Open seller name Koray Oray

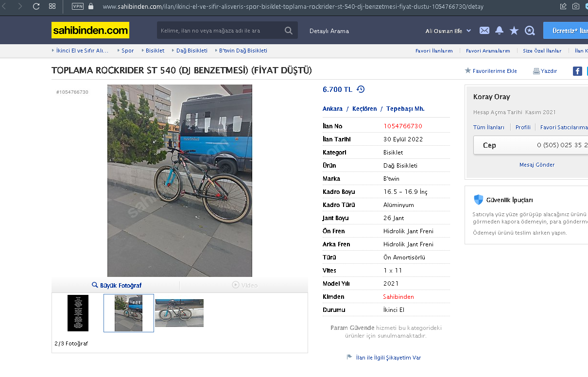(492, 97)
